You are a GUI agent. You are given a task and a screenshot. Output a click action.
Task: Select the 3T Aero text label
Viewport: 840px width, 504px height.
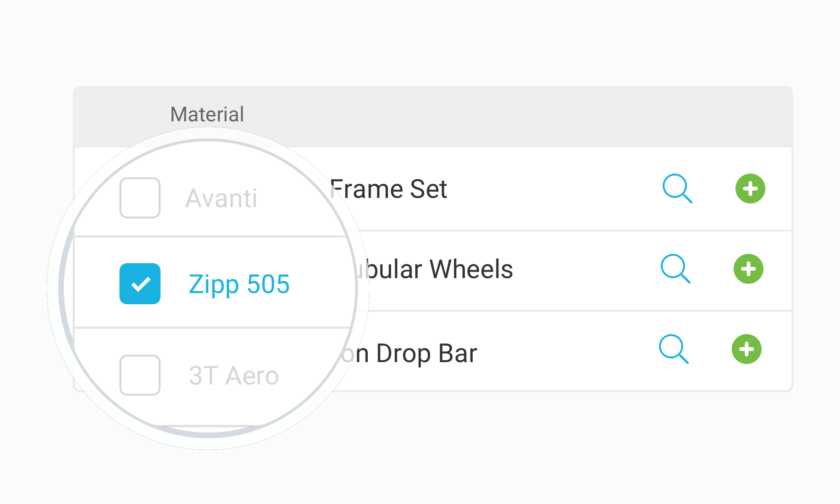[234, 376]
